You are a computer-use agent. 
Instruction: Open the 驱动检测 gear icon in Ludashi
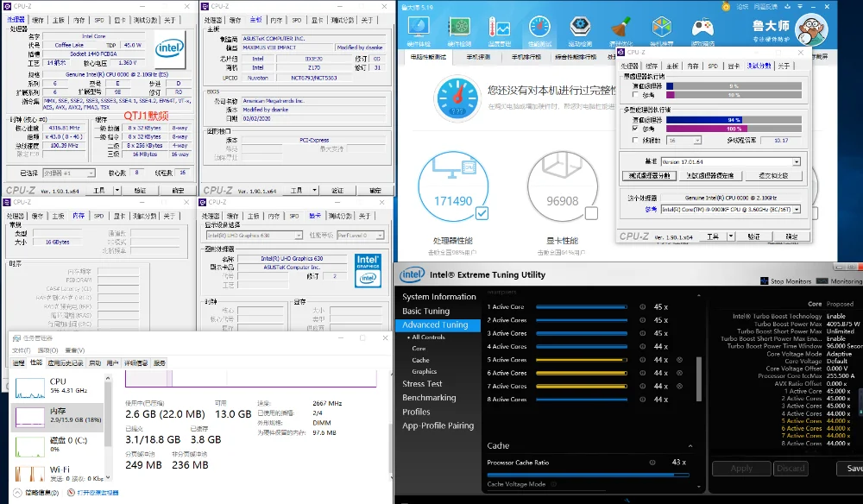580,28
